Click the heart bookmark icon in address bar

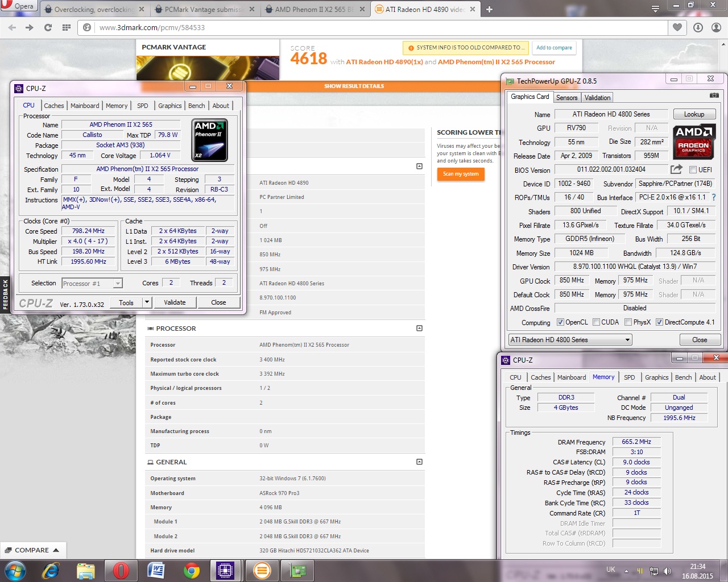click(677, 27)
